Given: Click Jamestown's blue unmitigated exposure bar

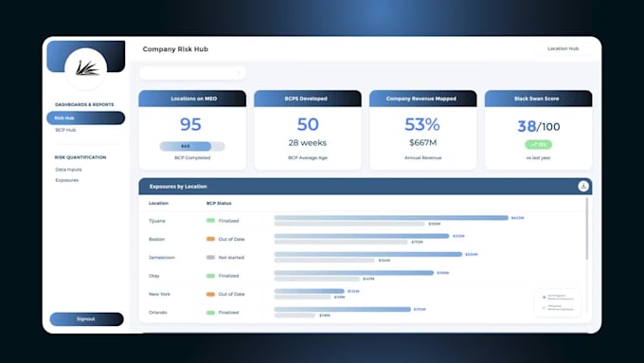Looking at the screenshot, I should click(x=368, y=254).
